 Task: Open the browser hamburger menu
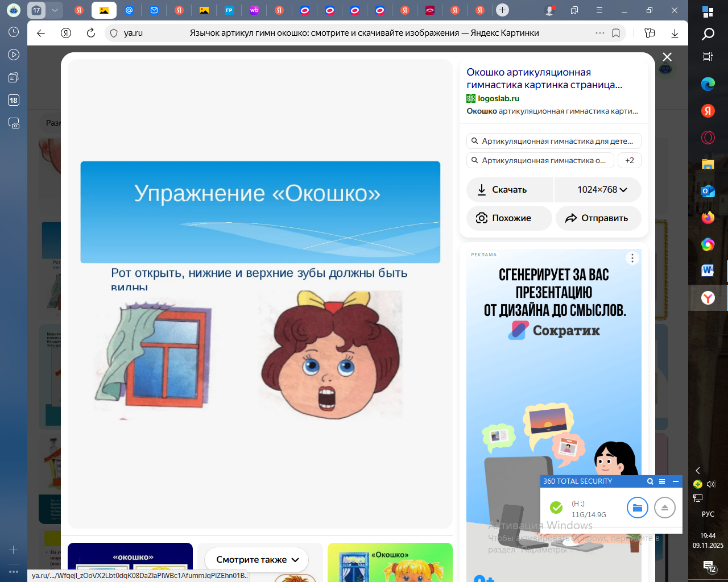point(599,10)
